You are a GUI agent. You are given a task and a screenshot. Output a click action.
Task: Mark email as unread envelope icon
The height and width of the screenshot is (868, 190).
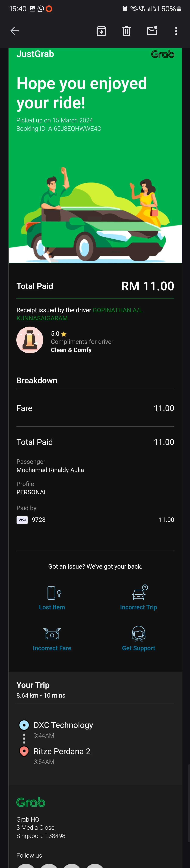[152, 31]
